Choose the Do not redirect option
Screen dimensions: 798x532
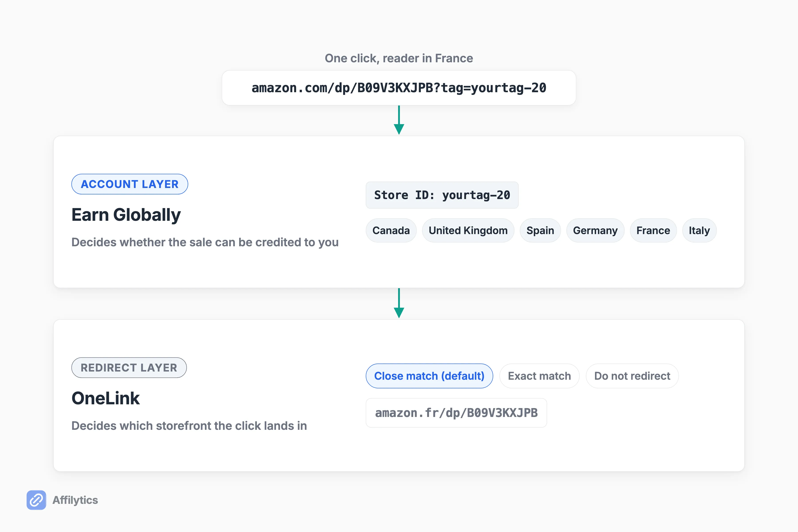[632, 376]
